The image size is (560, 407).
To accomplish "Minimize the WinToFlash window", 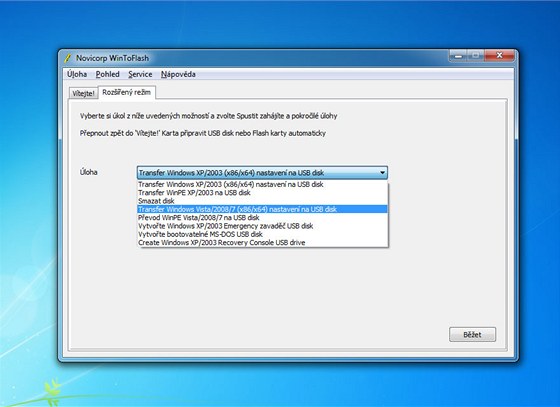I will pos(459,56).
